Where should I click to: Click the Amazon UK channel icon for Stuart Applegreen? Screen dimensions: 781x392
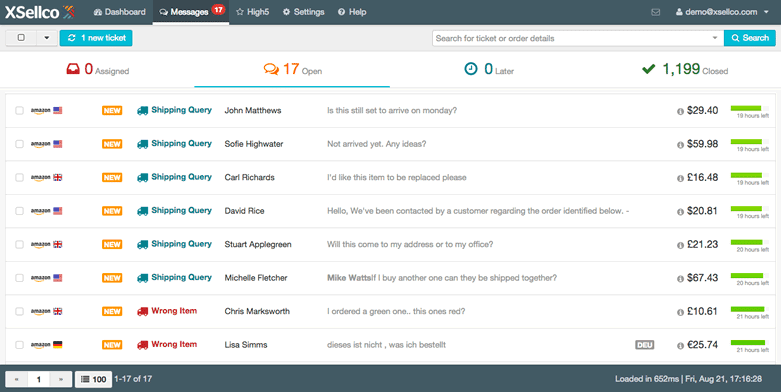coord(46,244)
